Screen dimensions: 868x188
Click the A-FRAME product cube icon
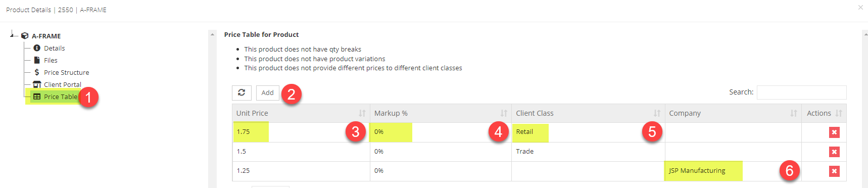(x=25, y=36)
